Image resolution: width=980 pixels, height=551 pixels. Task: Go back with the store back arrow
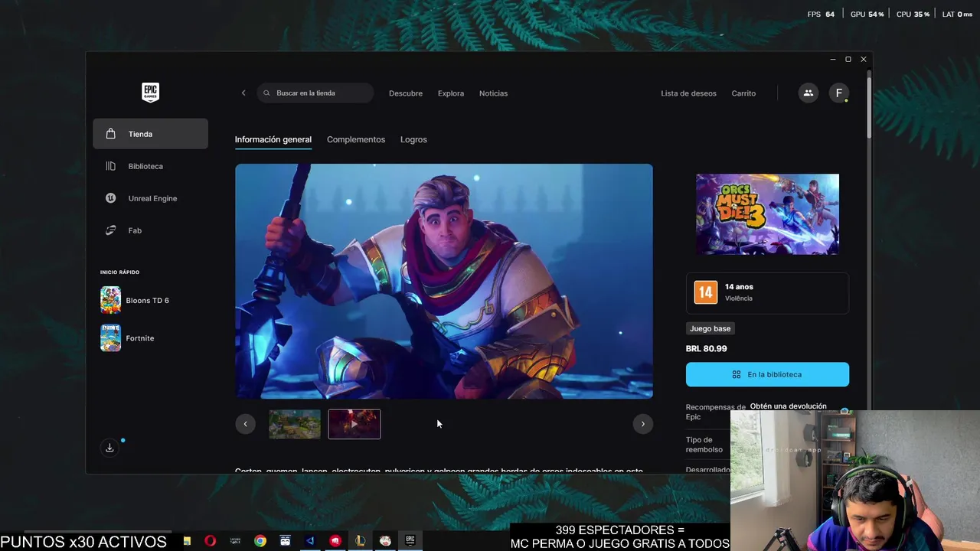(x=243, y=93)
